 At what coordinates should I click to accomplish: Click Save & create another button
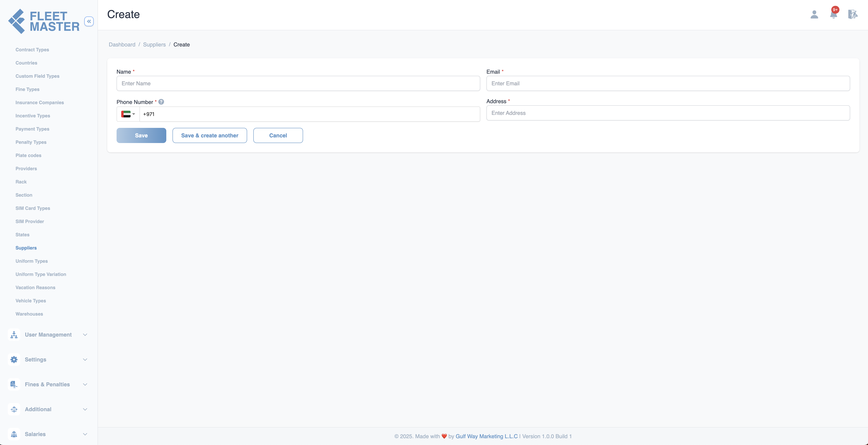click(210, 135)
